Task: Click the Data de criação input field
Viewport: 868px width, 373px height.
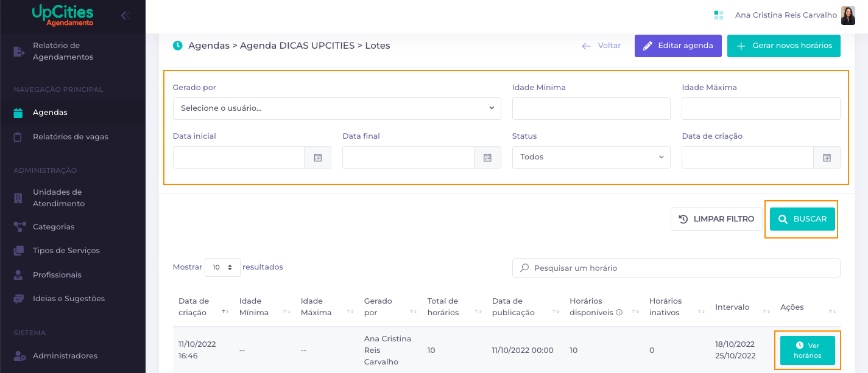Action: [747, 157]
